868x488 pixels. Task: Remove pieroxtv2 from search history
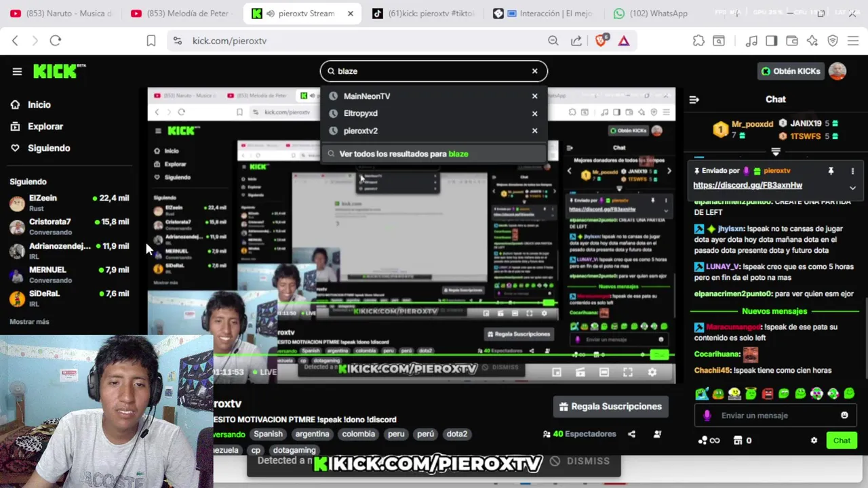(534, 131)
